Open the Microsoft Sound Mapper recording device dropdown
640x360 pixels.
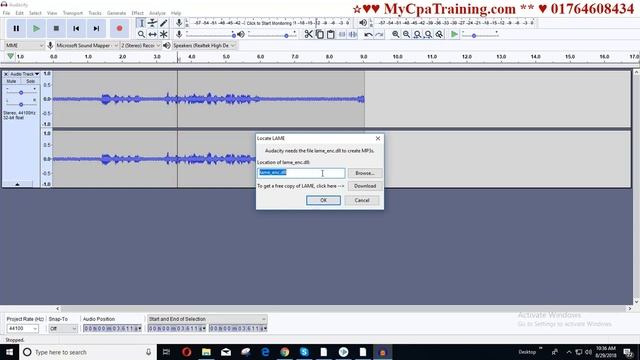pyautogui.click(x=87, y=45)
